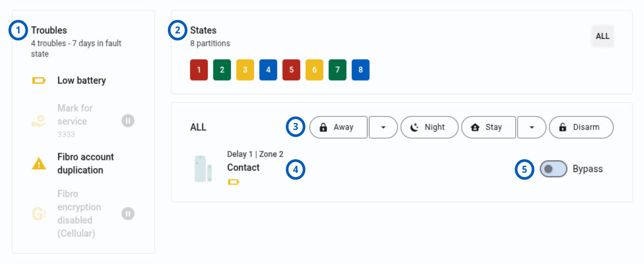Click the Low battery trouble icon
This screenshot has height=264, width=644.
39,80
